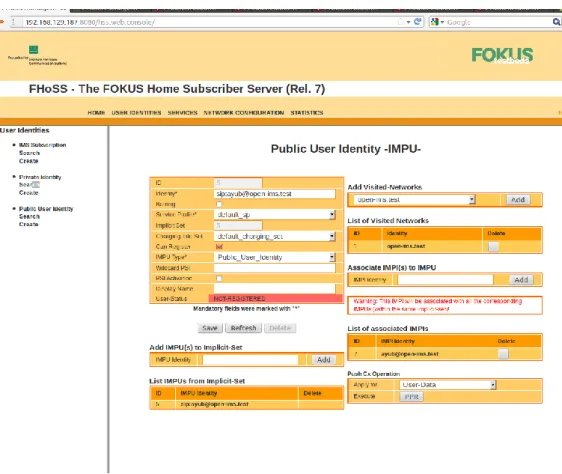Click sip:ayub@open-ims.test in Implicit-Set list
Viewport: 562px width, 474px height.
coord(215,404)
